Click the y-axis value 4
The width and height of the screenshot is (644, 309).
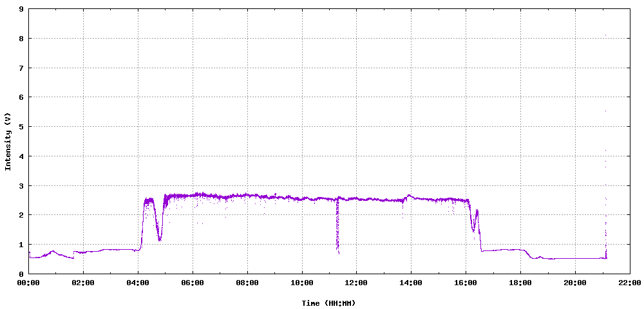pos(21,156)
